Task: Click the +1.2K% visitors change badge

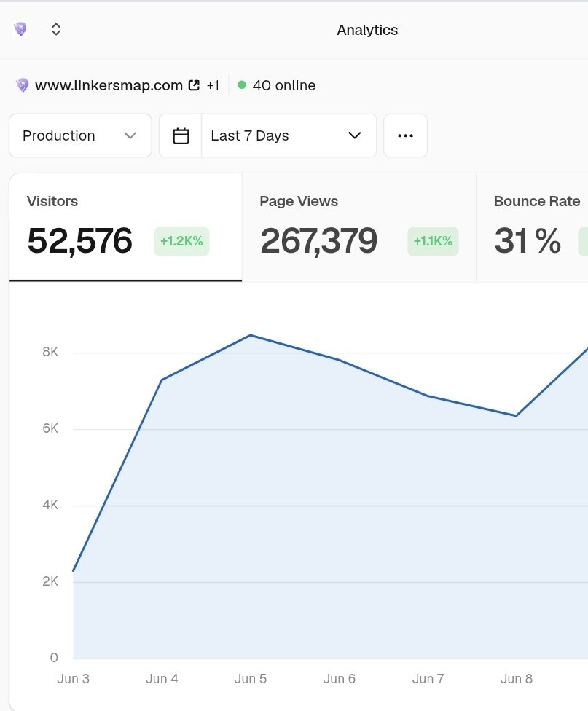Action: coord(181,241)
